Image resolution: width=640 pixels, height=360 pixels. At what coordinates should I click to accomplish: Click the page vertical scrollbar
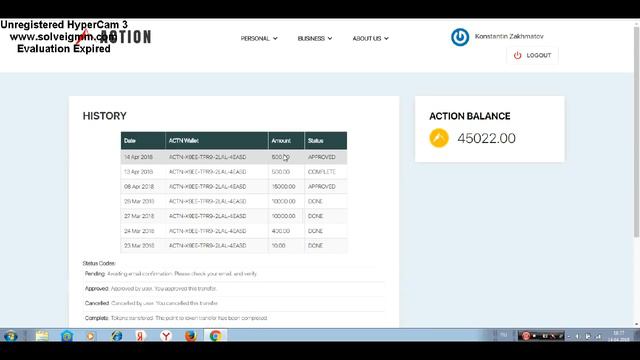click(x=636, y=131)
